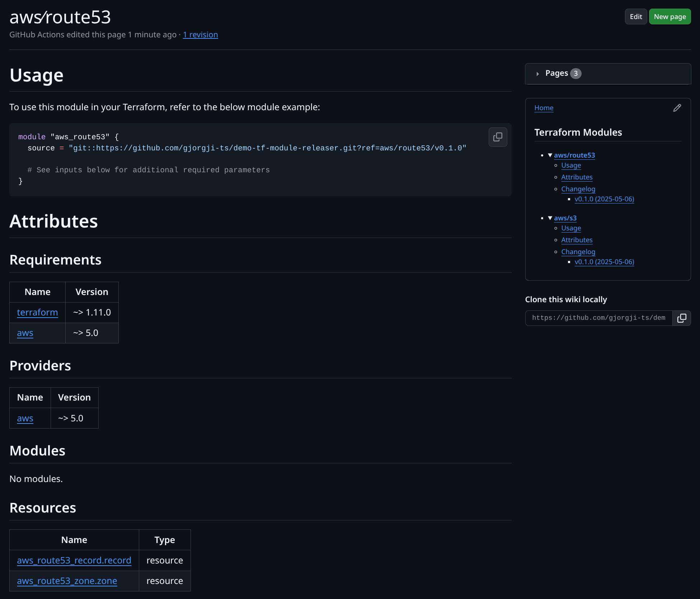This screenshot has height=599, width=700.
Task: Open Changelog under aws/s3
Action: (x=578, y=252)
